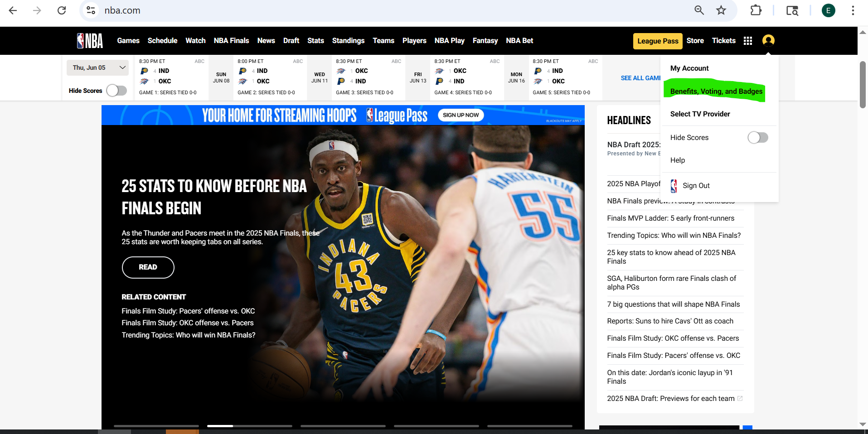Image resolution: width=868 pixels, height=434 pixels.
Task: Bookmark the page with the star icon
Action: pyautogui.click(x=721, y=10)
